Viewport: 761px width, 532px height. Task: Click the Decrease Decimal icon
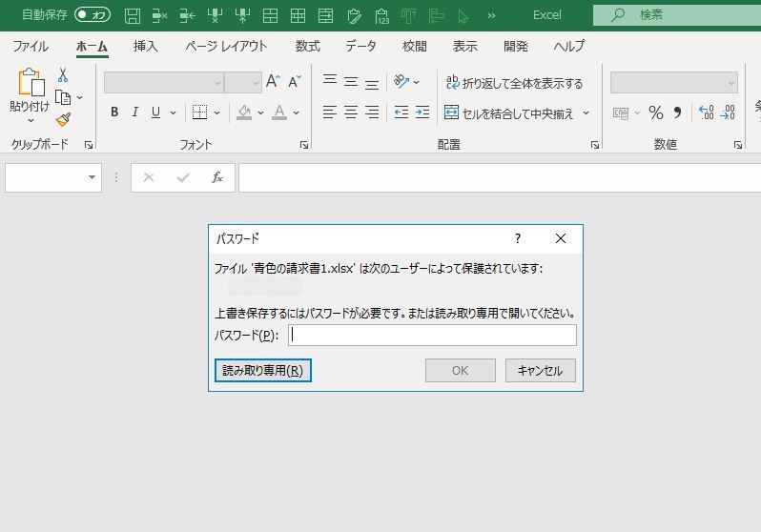point(728,113)
